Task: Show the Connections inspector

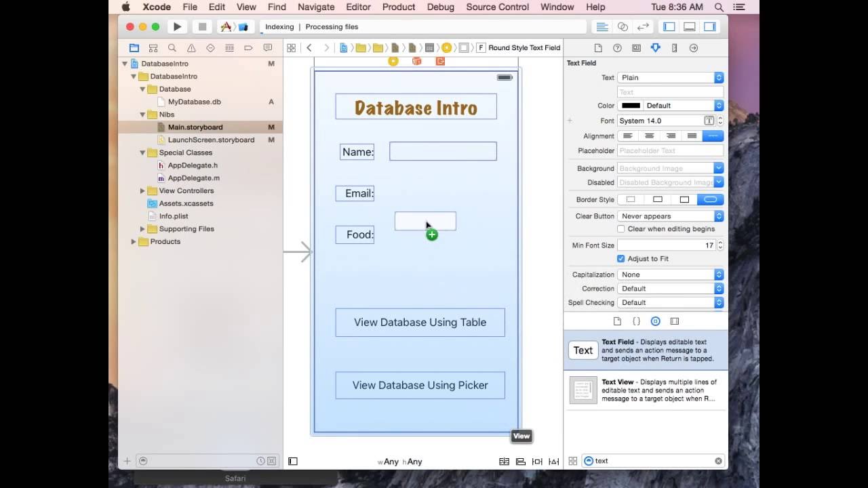Action: (693, 48)
